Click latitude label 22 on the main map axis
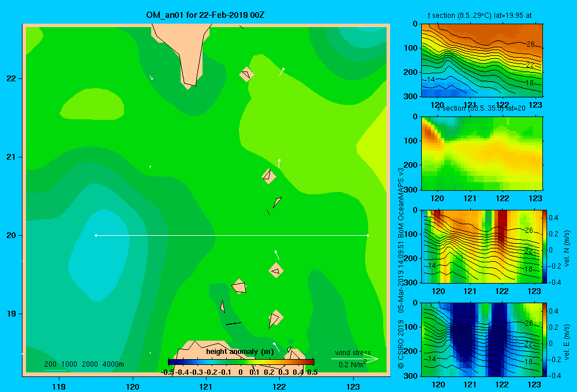This screenshot has width=577, height=392. point(11,78)
